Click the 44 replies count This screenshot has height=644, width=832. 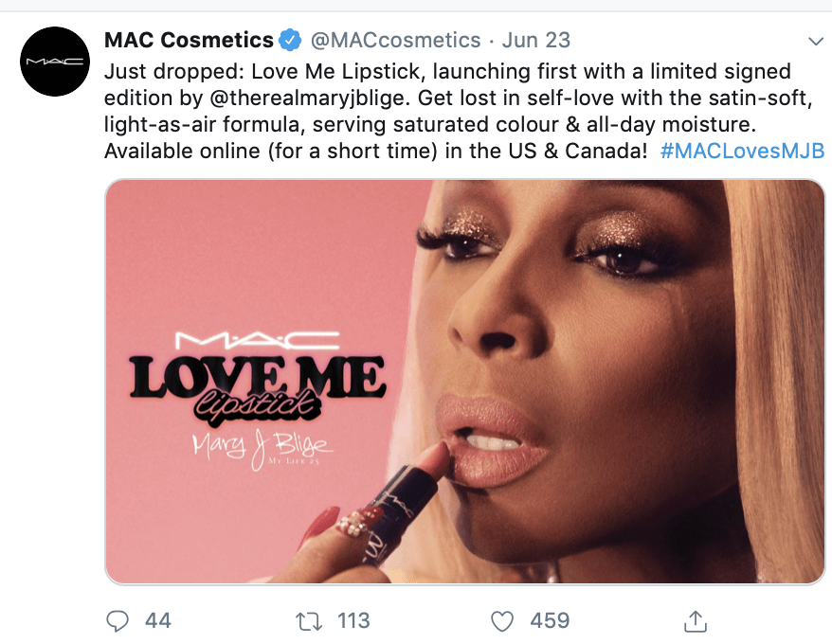pyautogui.click(x=158, y=620)
